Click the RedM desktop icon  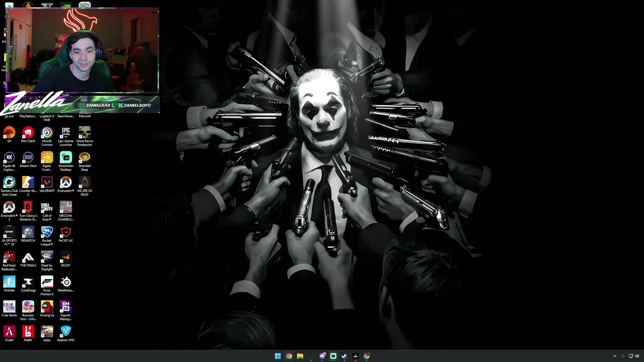tap(28, 334)
